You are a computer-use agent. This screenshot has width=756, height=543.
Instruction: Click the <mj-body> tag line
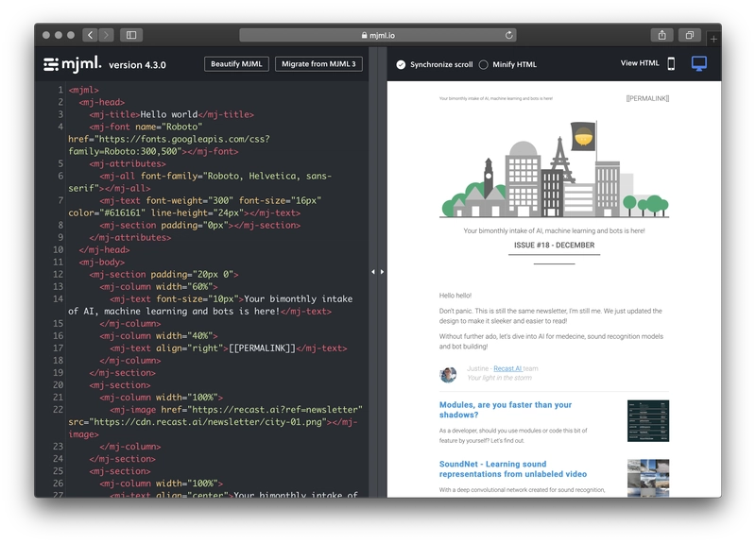click(102, 263)
